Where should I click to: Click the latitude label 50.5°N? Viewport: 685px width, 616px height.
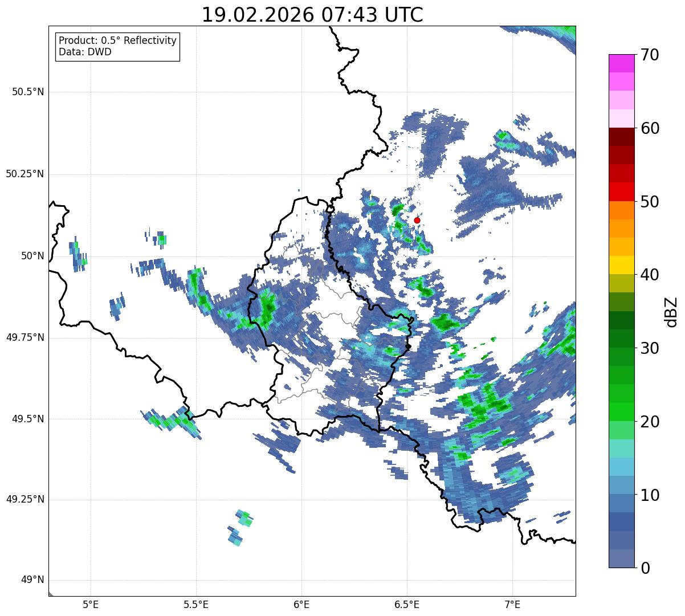tap(27, 92)
